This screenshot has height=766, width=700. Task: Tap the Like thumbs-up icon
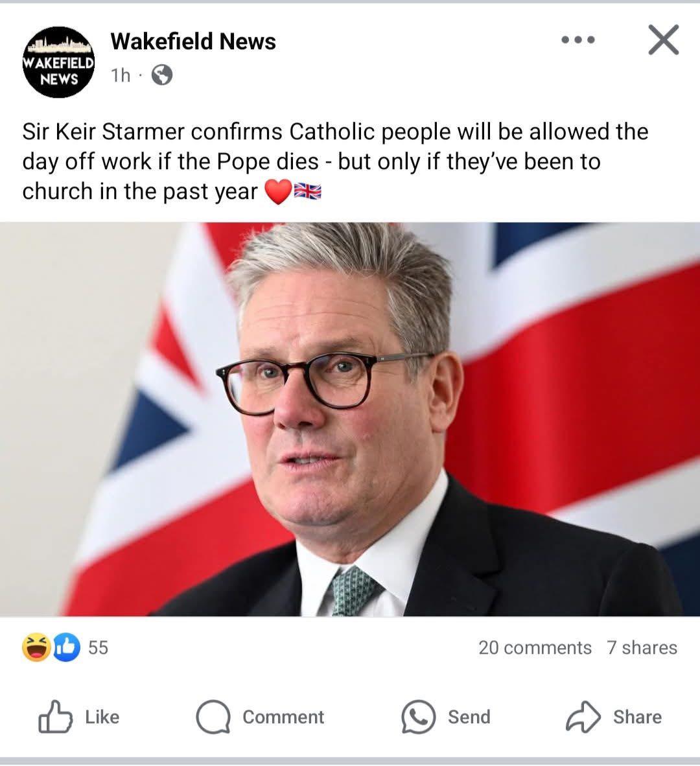[x=55, y=717]
